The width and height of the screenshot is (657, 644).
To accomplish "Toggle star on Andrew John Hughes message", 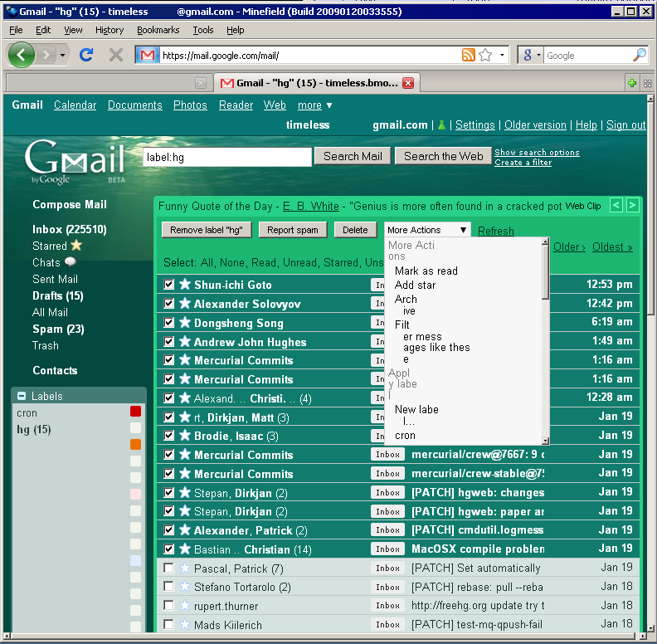I will tap(185, 341).
